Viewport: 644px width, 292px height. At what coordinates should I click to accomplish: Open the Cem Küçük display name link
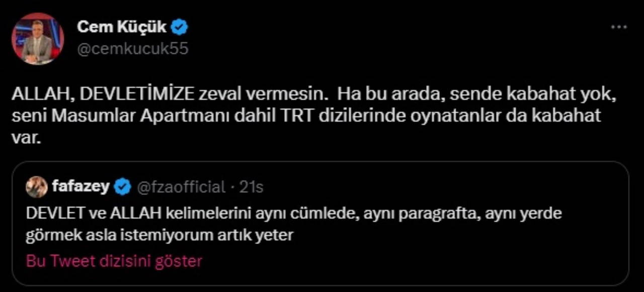121,27
